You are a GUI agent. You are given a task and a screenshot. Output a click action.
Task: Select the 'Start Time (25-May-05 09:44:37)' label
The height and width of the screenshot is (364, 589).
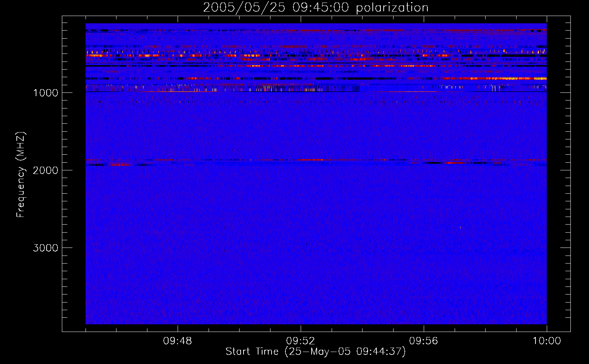(x=316, y=352)
